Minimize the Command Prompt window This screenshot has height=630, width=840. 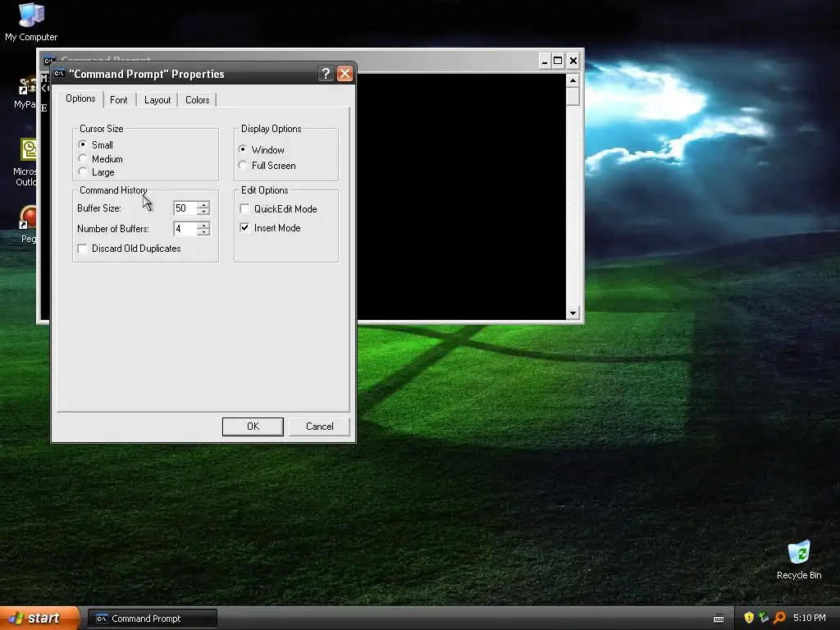(545, 61)
